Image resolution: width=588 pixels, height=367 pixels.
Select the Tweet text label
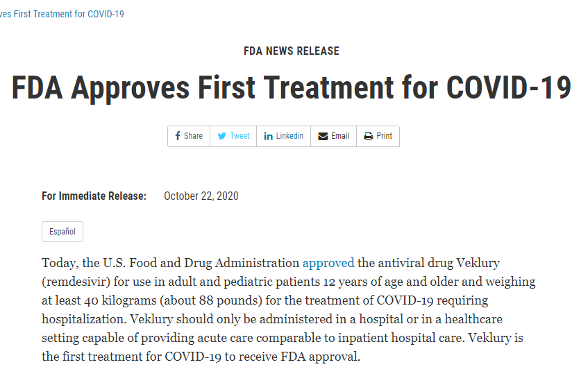pyautogui.click(x=240, y=136)
